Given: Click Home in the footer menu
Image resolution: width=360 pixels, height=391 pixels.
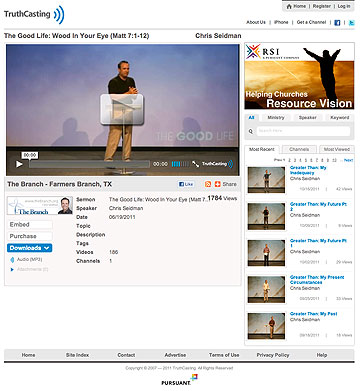Looking at the screenshot, I should tap(28, 355).
